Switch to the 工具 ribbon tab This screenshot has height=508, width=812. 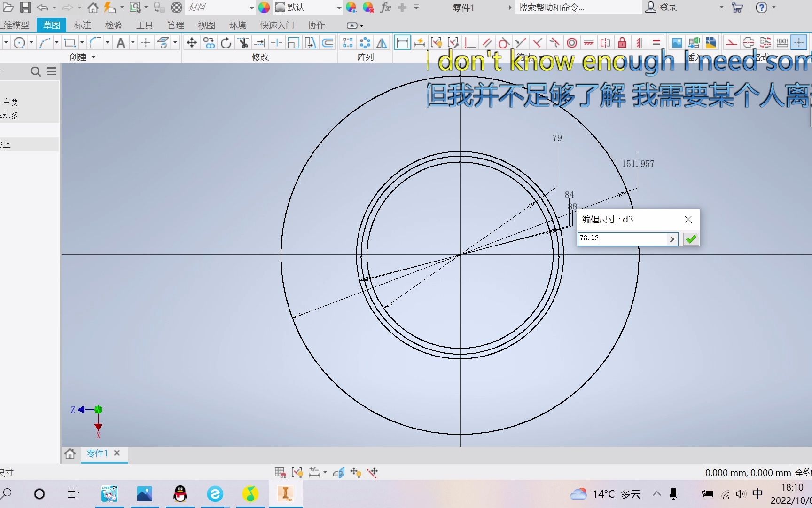pyautogui.click(x=145, y=25)
